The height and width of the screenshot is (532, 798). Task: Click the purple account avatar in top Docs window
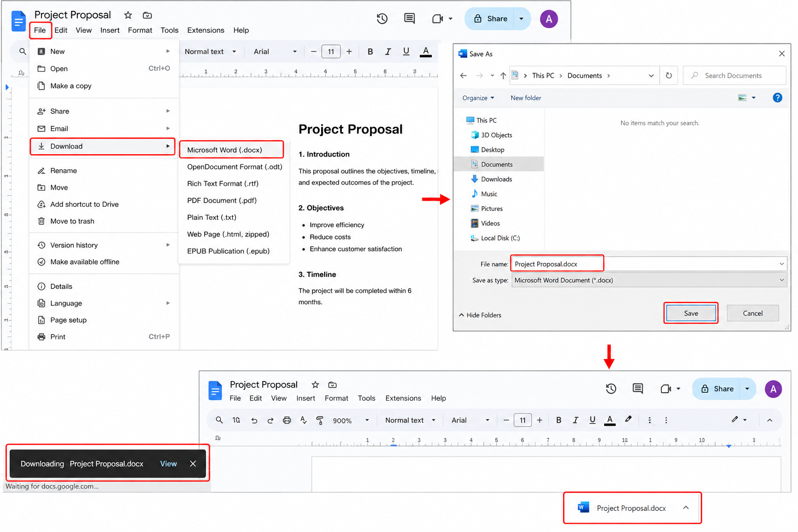pyautogui.click(x=549, y=19)
